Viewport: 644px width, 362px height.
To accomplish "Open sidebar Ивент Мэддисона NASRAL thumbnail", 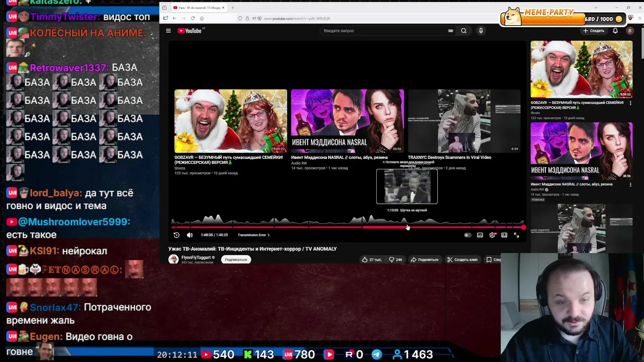I will 581,151.
